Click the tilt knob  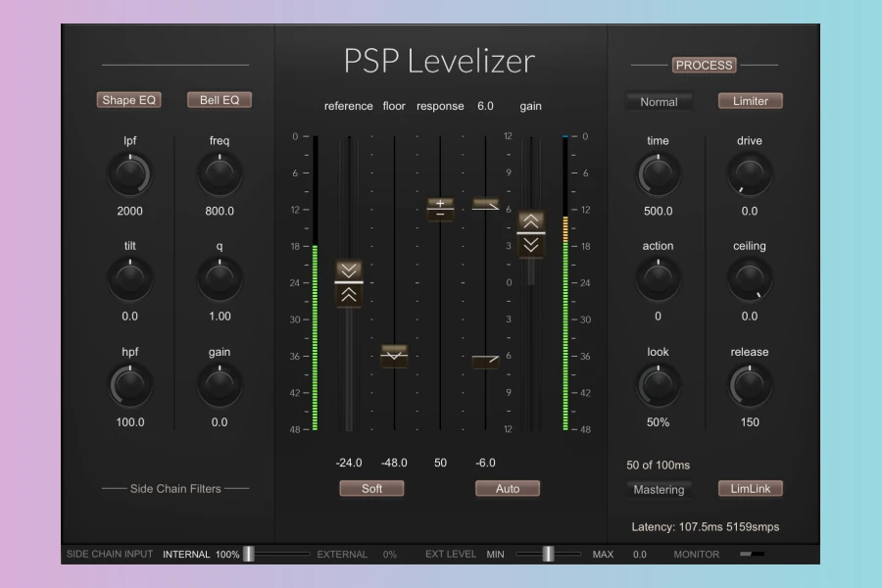tap(129, 279)
